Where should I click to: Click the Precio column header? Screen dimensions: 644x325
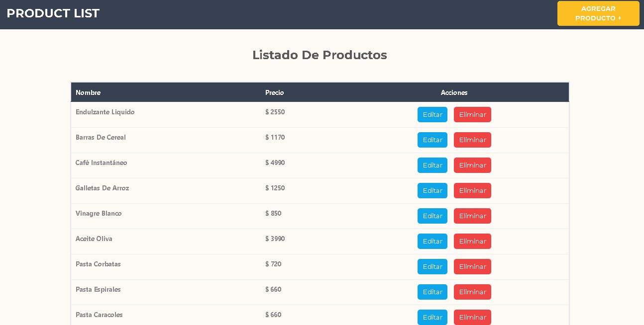(x=275, y=92)
